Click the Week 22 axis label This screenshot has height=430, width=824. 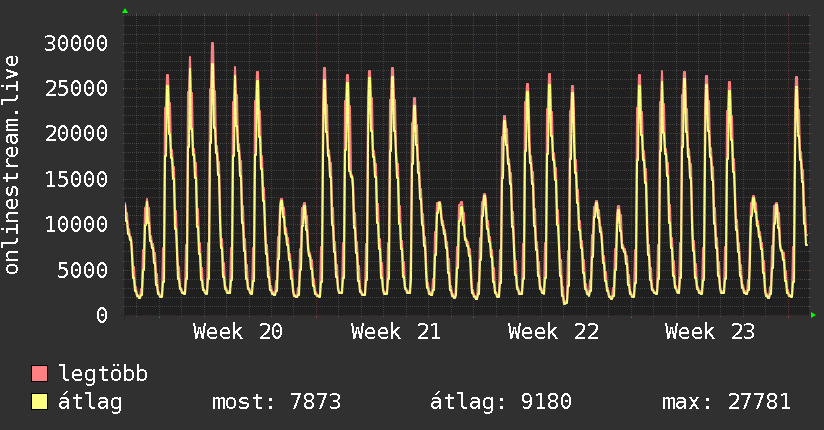coord(553,332)
